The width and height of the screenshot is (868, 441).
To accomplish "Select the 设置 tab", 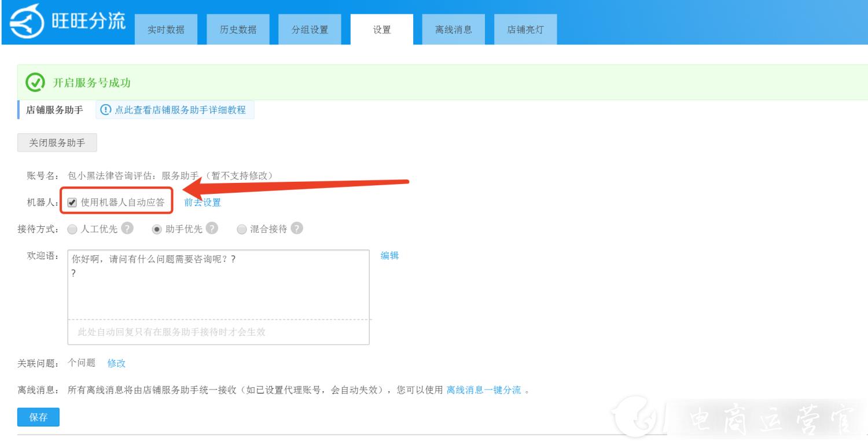I will point(382,30).
